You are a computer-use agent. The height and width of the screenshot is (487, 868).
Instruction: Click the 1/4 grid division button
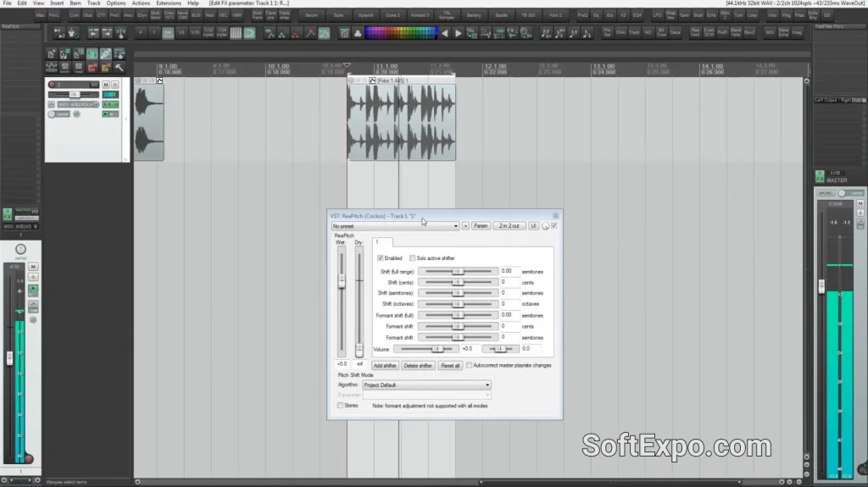pyautogui.click(x=168, y=33)
